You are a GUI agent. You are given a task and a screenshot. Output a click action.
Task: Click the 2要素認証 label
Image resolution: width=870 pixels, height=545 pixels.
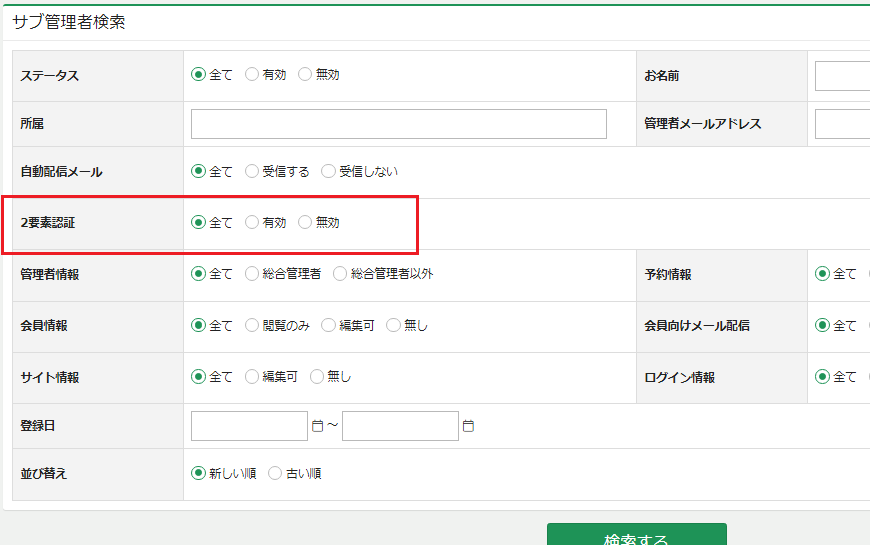pos(48,223)
